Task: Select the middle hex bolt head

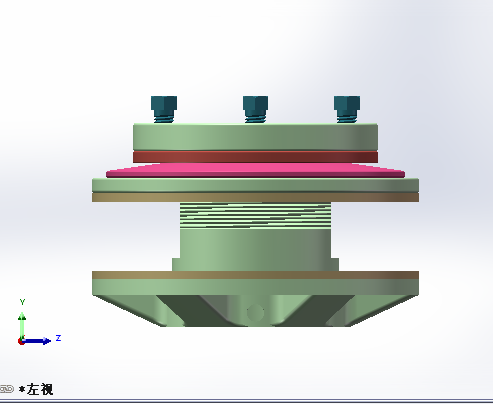Action: [255, 103]
